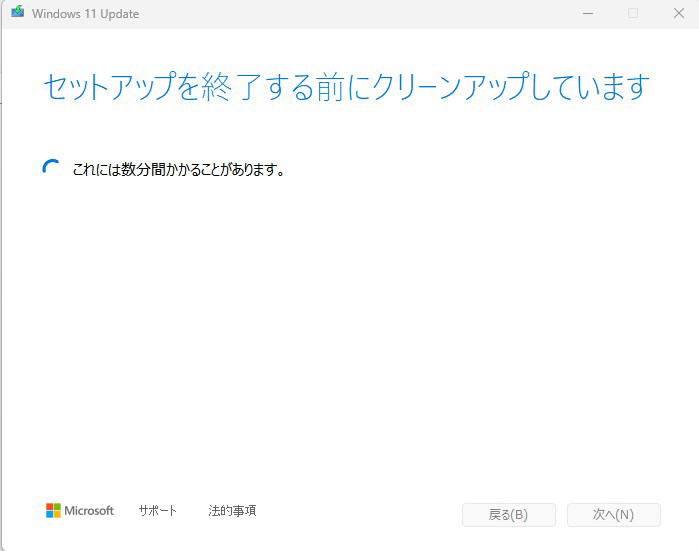Click the Microsoft logo
This screenshot has width=699, height=551.
[80, 510]
